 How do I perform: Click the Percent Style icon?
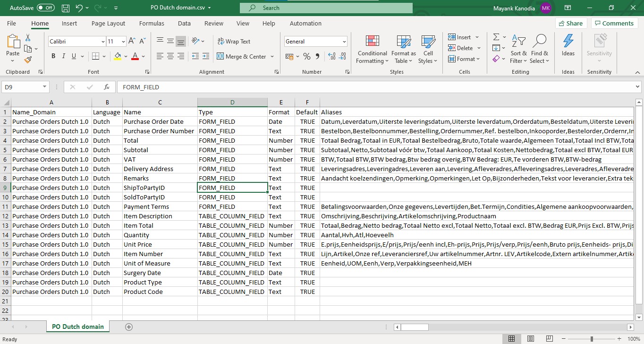click(x=307, y=56)
